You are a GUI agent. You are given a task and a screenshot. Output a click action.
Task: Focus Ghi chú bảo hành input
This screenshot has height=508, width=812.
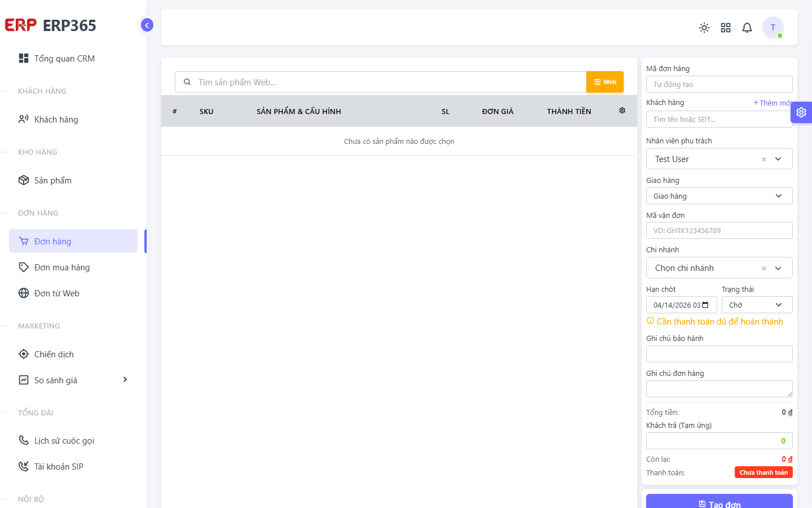[x=720, y=354]
